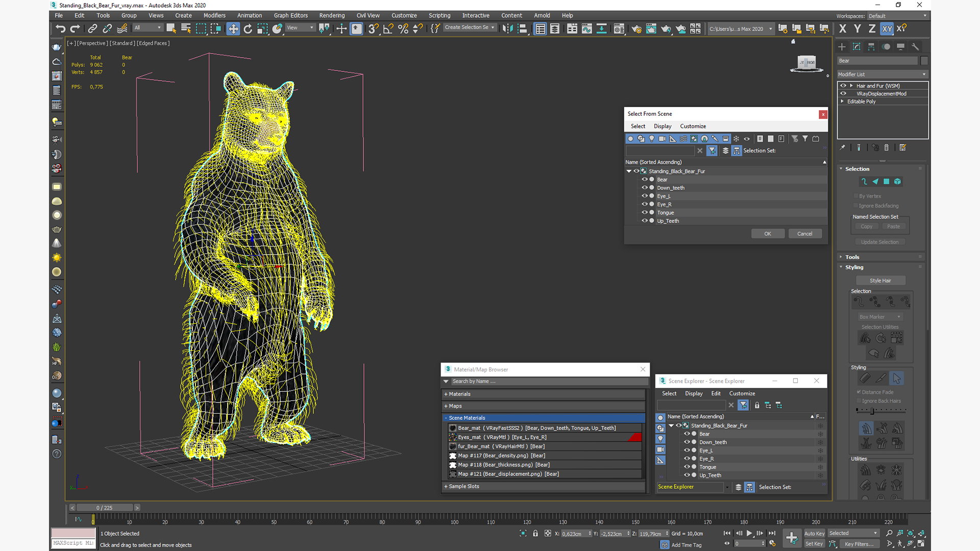The height and width of the screenshot is (551, 980).
Task: Open the Create tab plus icon in command panel
Action: 842,47
